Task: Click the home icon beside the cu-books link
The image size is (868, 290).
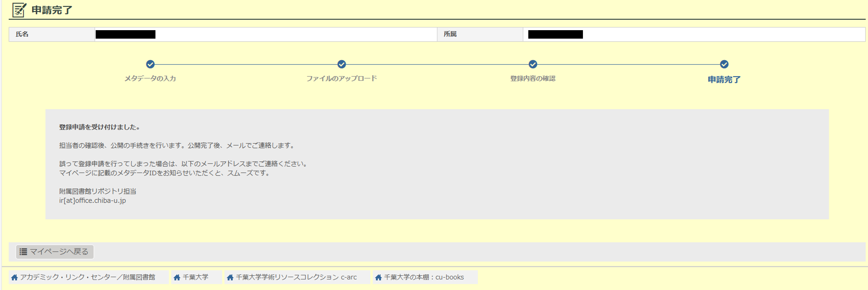Action: point(378,277)
